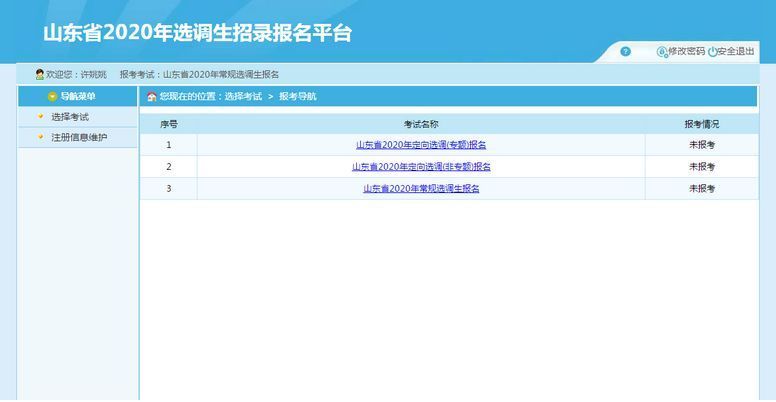Click the bullet icon beside 选择考试

41,117
